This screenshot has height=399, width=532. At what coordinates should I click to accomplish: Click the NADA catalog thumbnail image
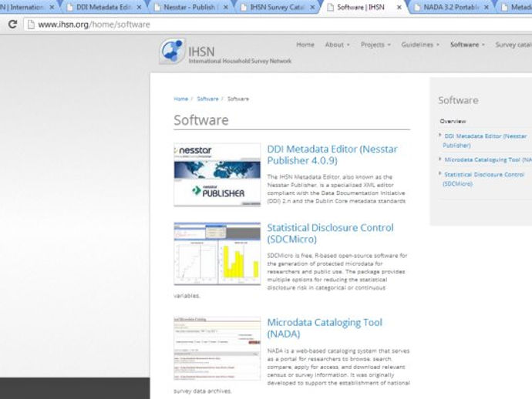click(217, 348)
